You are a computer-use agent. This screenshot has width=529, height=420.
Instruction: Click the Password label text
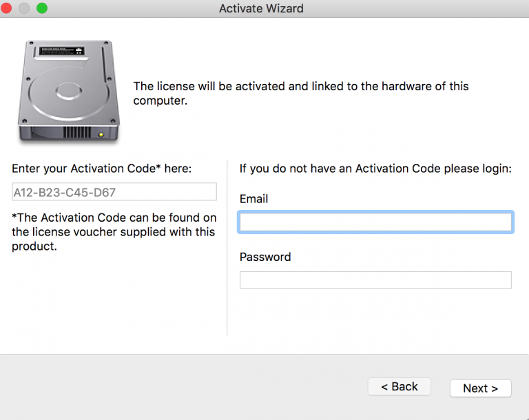(x=265, y=257)
